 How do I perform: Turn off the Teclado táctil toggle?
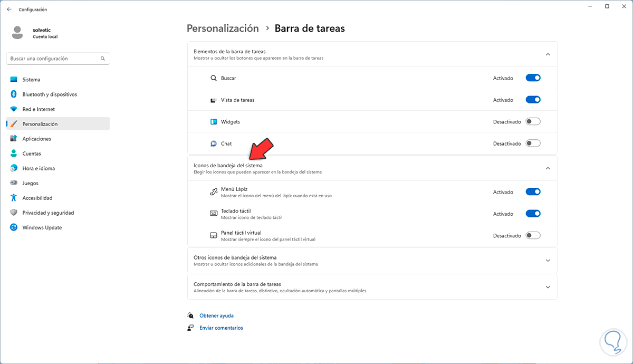tap(533, 214)
